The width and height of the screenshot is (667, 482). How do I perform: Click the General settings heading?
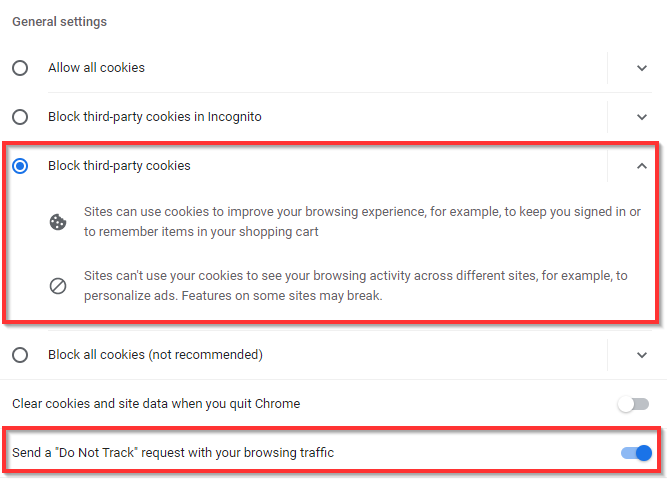coord(59,22)
